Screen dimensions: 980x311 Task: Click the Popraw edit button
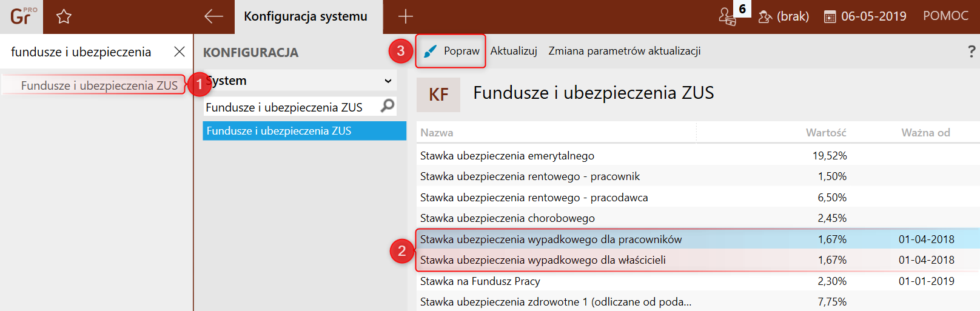click(451, 51)
